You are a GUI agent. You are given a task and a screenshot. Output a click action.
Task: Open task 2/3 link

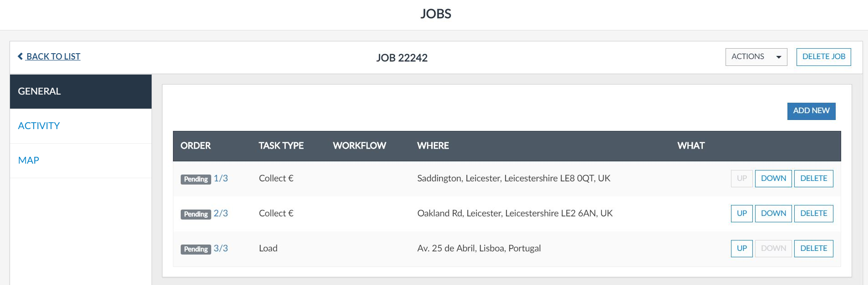pos(221,214)
